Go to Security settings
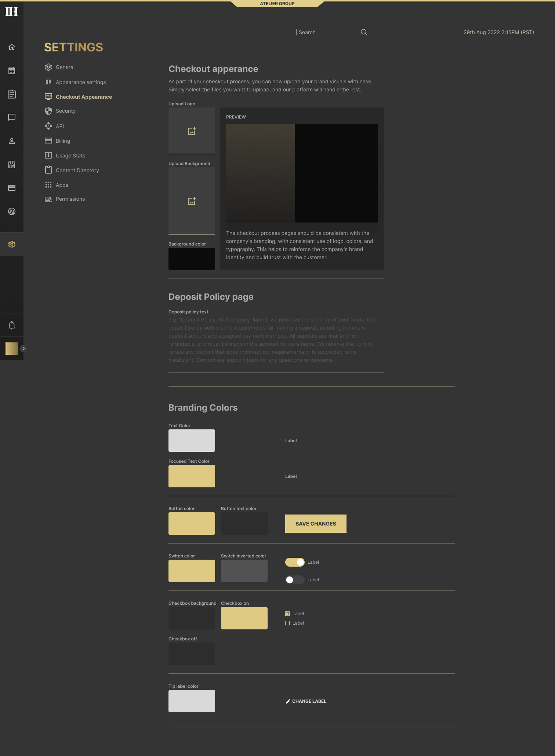This screenshot has width=555, height=756. point(60,111)
